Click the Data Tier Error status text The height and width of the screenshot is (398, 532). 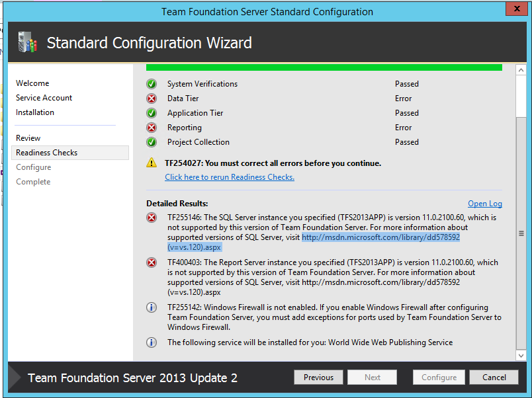(x=403, y=99)
